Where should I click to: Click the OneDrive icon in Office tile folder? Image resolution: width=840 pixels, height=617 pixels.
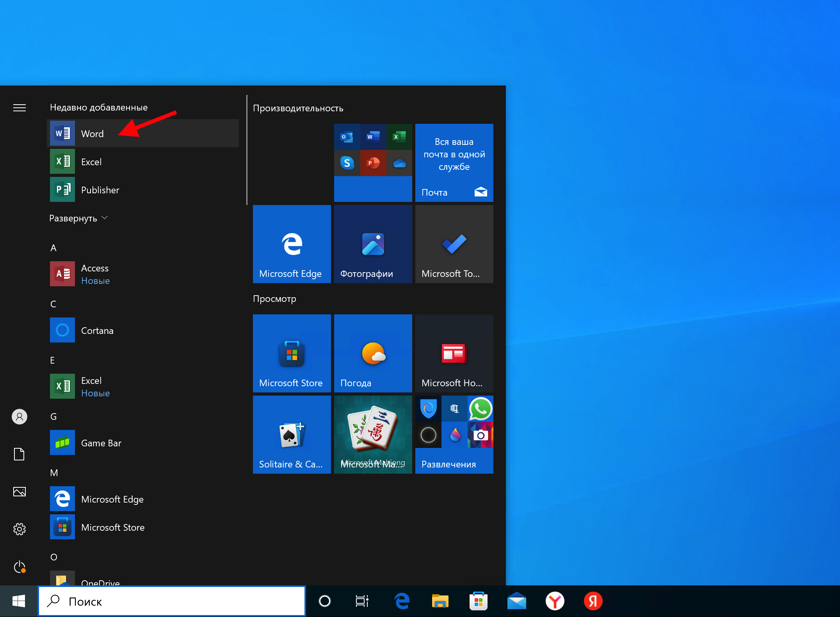399,163
